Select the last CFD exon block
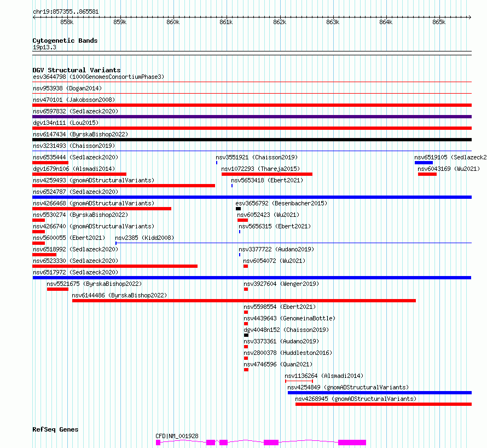 [352, 443]
